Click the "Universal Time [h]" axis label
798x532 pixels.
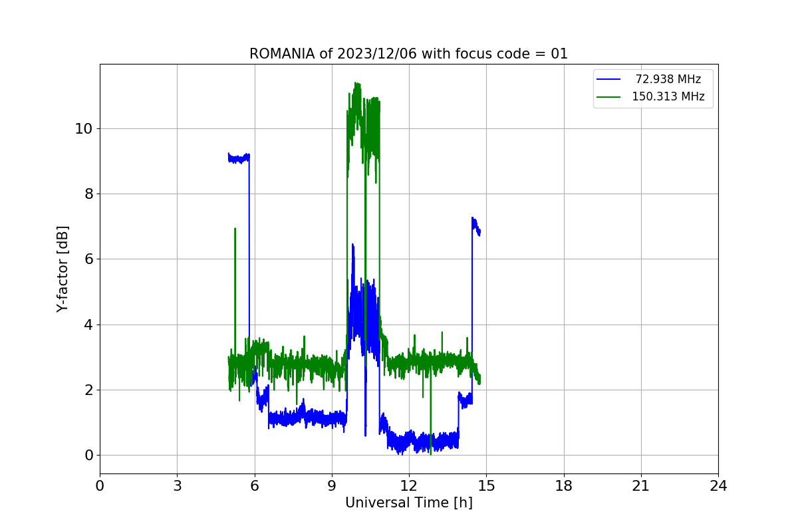pos(409,503)
